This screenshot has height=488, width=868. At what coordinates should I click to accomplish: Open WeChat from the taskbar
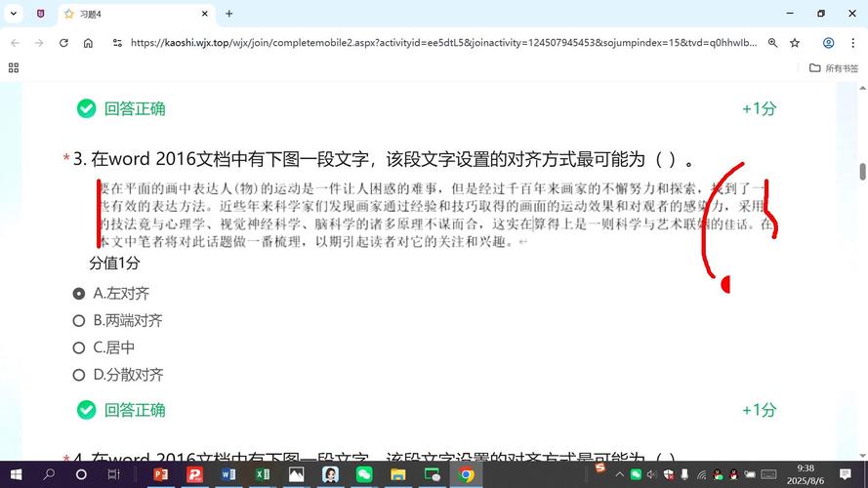click(x=364, y=474)
